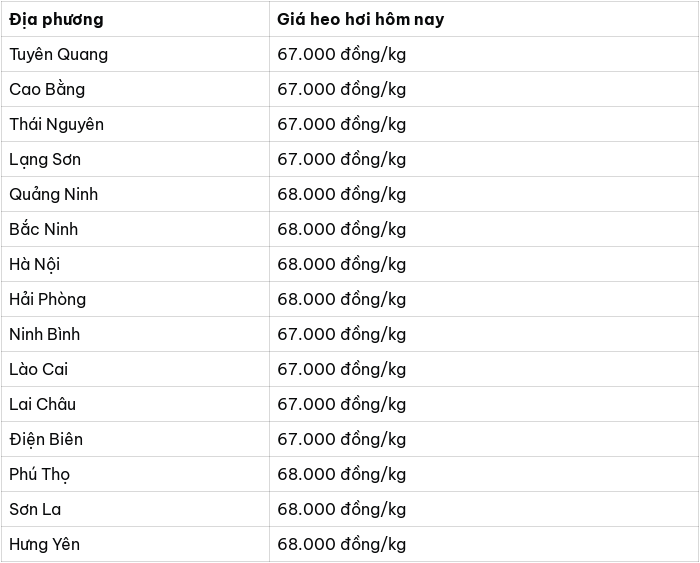Select the Hải Phòng cell
Viewport: 700px width, 563px height.
[x=135, y=299]
